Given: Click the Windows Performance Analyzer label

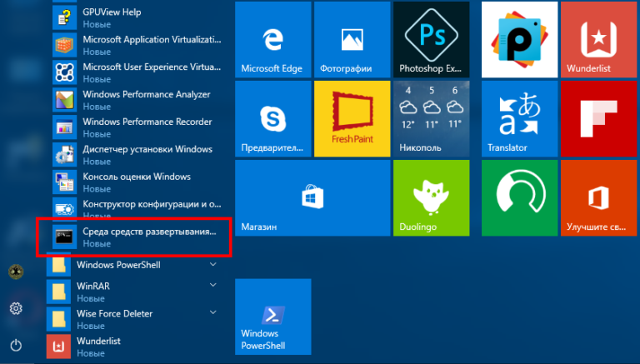Looking at the screenshot, I should 147,94.
